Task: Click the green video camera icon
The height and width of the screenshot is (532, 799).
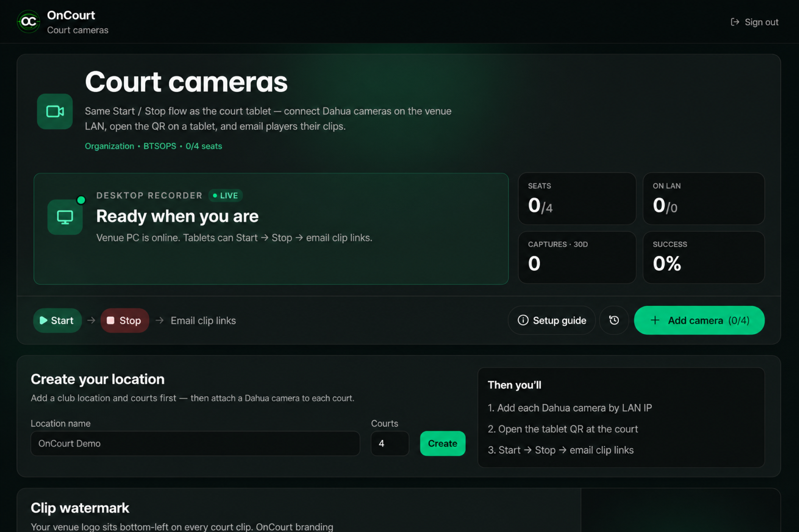Action: pyautogui.click(x=55, y=111)
